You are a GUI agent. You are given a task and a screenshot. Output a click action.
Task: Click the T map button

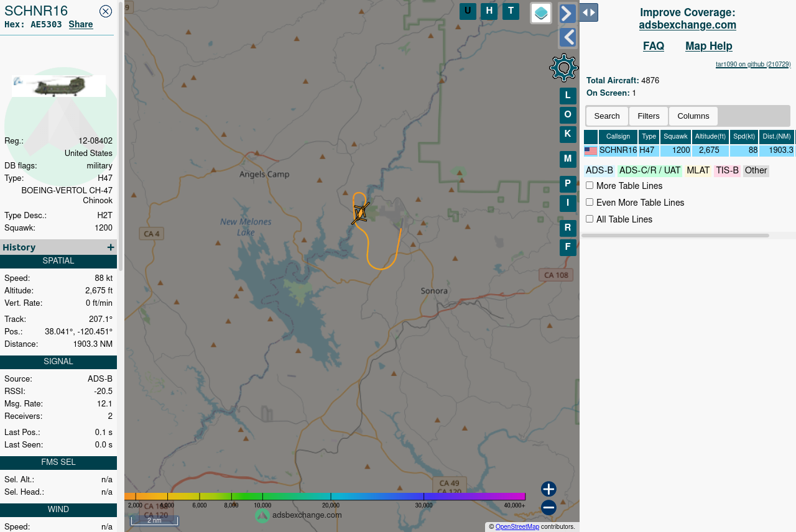pyautogui.click(x=511, y=11)
